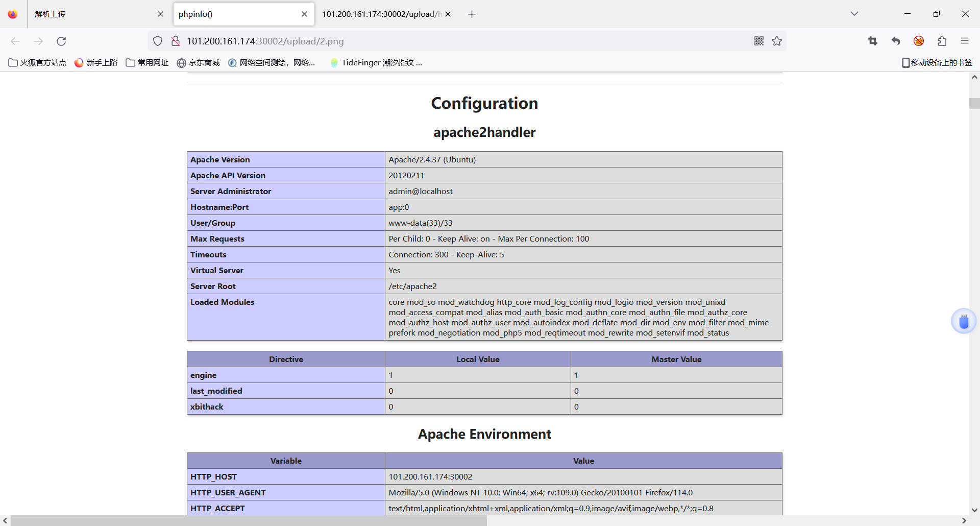980x526 pixels.
Task: Go forward to next page
Action: [x=38, y=41]
